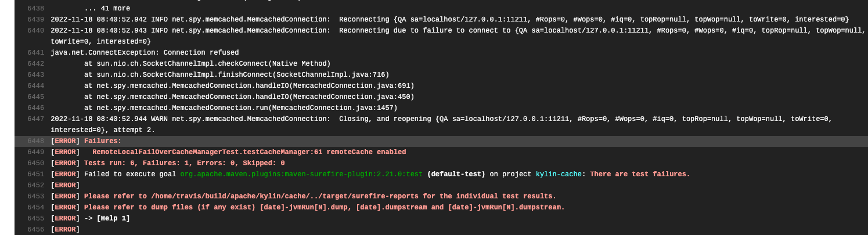
Task: Click the maven-surefire-plugin:2.21.0:test goal text
Action: coord(301,175)
